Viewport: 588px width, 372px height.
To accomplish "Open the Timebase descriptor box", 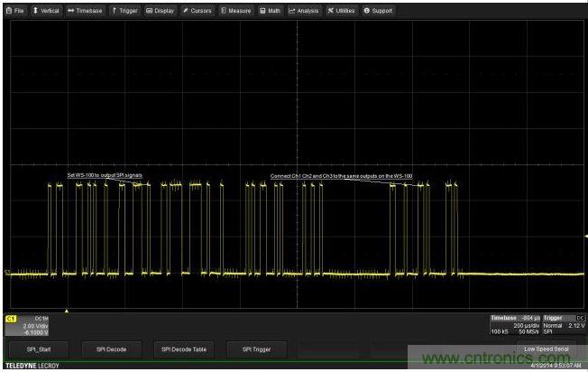I will pos(514,325).
